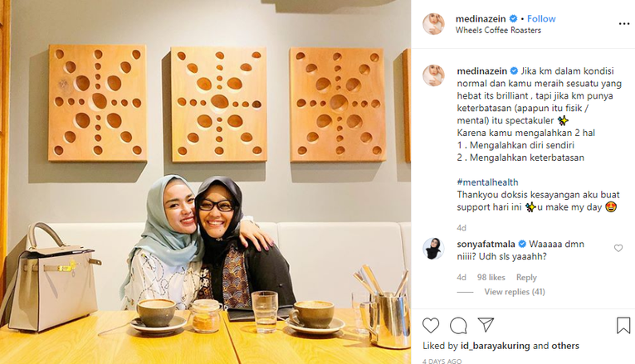The height and width of the screenshot is (364, 635).
Task: Open the three-dot more options menu
Action: tap(624, 24)
